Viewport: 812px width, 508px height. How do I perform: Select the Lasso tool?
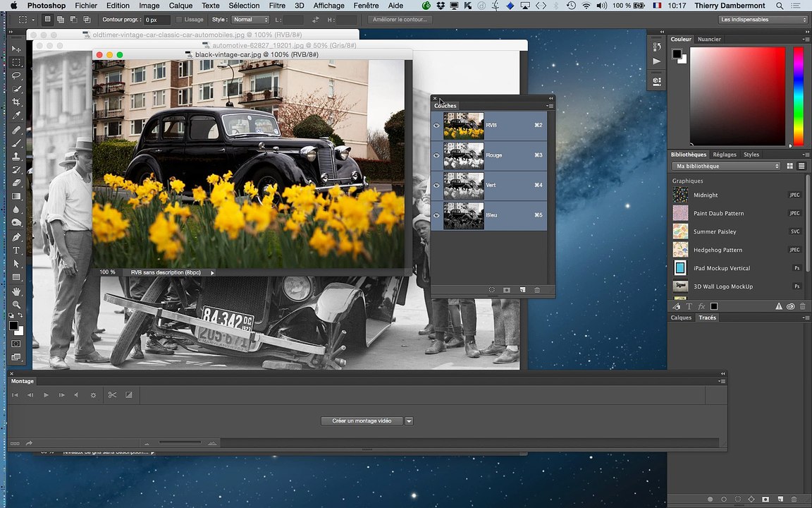coord(16,75)
